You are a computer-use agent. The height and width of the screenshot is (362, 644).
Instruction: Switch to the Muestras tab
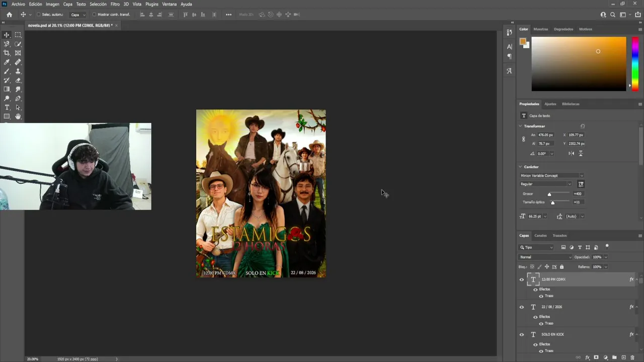click(x=541, y=29)
